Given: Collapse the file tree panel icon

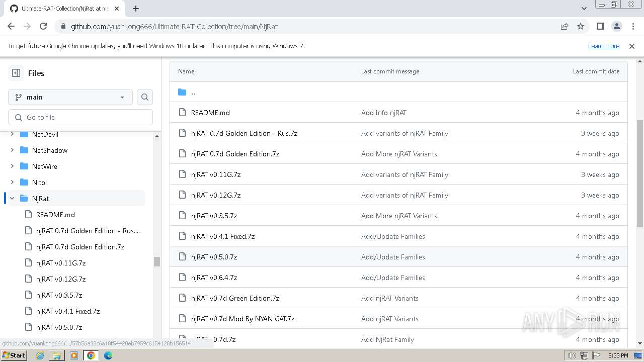Looking at the screenshot, I should click(16, 73).
